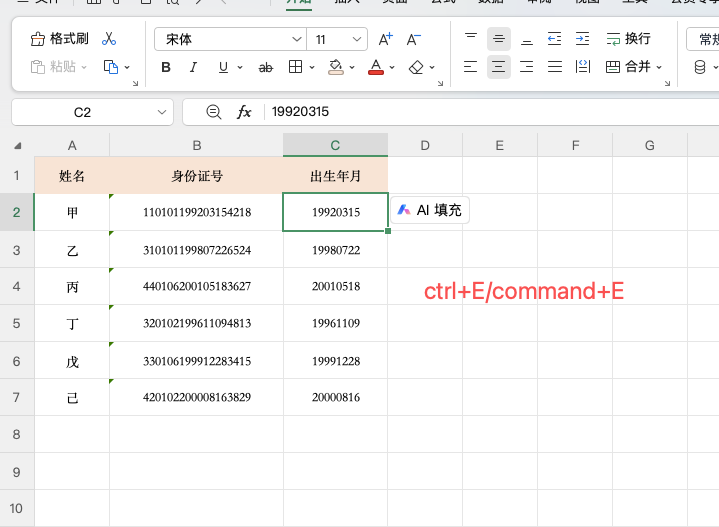Click the Merge cells (合并) button

(x=628, y=67)
